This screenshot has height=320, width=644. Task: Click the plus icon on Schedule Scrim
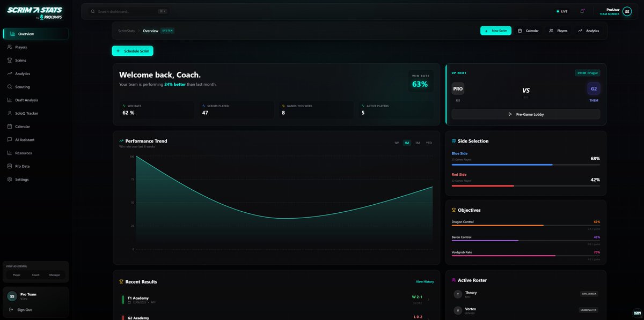118,51
